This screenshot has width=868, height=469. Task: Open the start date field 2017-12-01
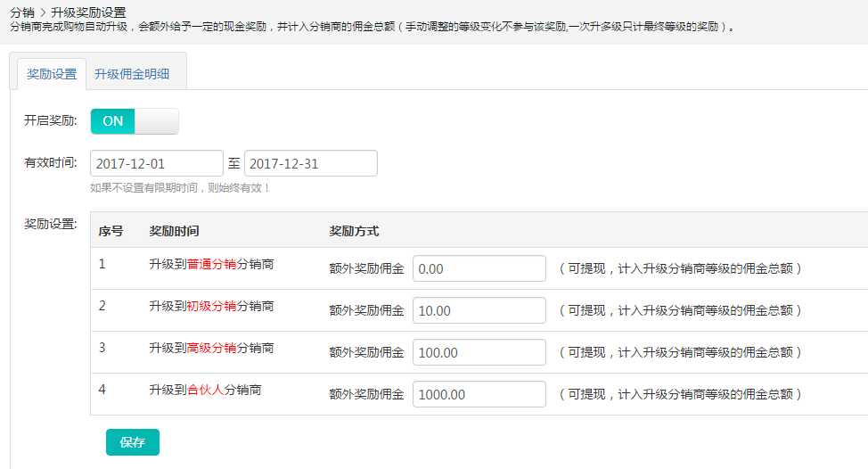coord(156,164)
